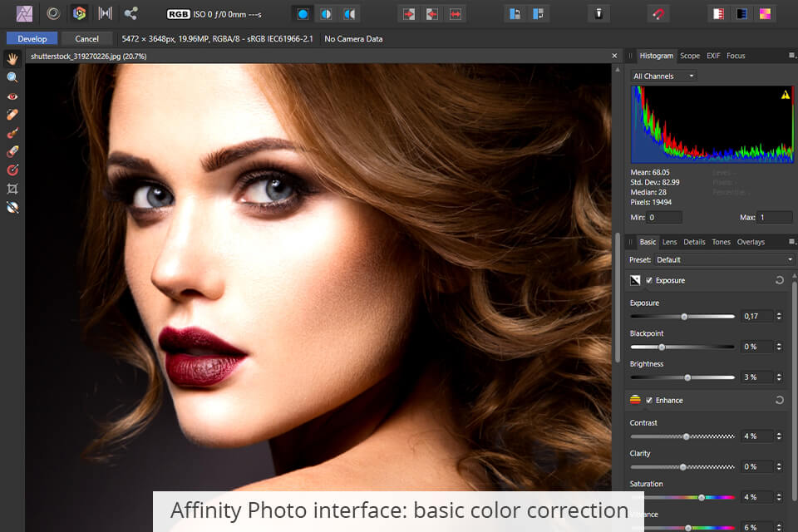Image resolution: width=798 pixels, height=532 pixels.
Task: Open the Basic panel options menu
Action: pos(791,242)
